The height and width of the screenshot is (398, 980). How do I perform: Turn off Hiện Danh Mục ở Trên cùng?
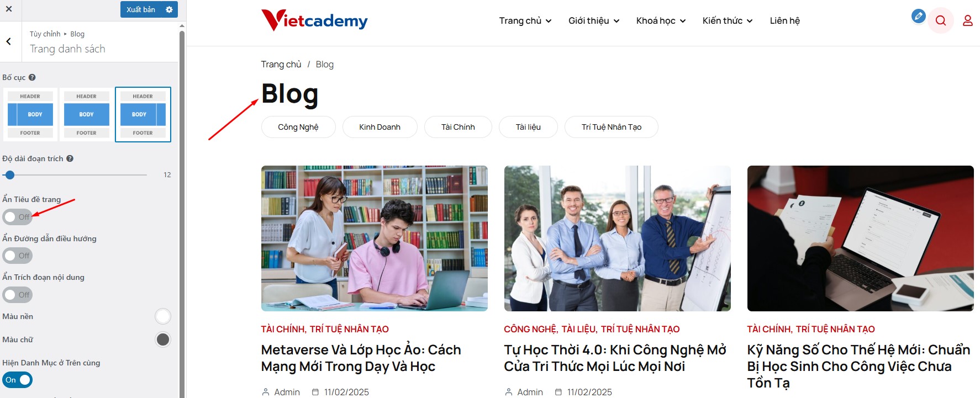tap(18, 380)
